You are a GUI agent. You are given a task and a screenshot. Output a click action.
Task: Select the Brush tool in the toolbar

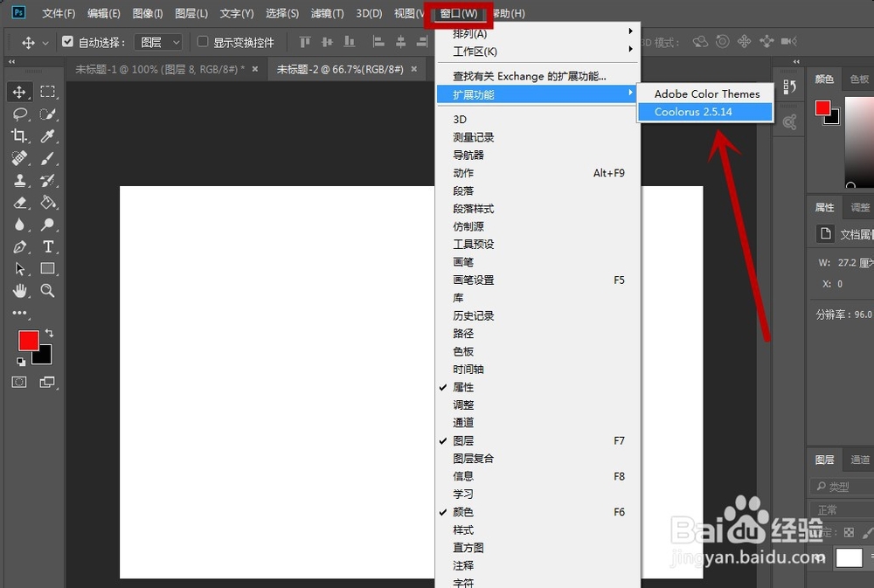click(48, 158)
